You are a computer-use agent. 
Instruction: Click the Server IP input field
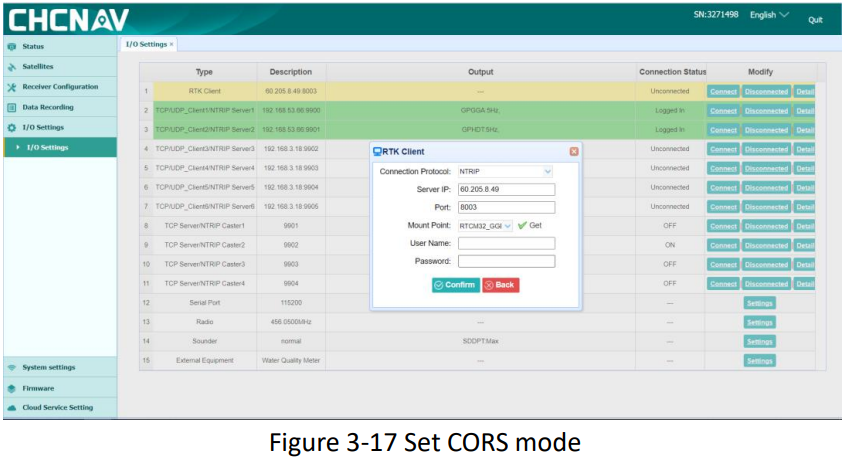coord(506,189)
